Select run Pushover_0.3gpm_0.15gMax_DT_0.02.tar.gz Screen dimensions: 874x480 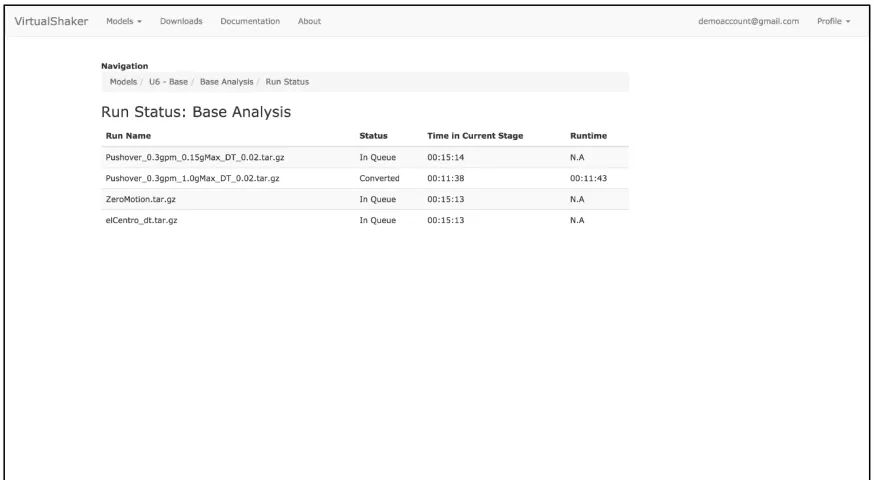[x=195, y=157]
